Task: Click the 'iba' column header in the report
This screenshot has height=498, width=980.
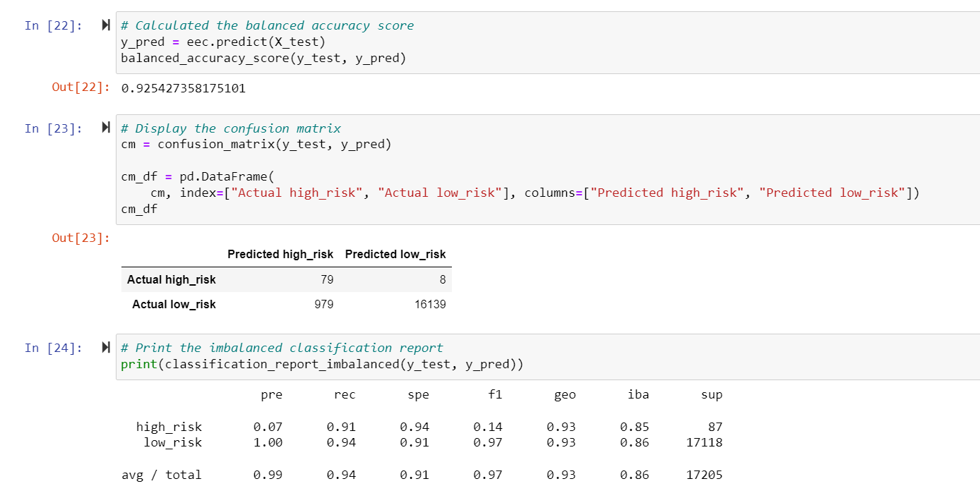Action: (x=638, y=396)
